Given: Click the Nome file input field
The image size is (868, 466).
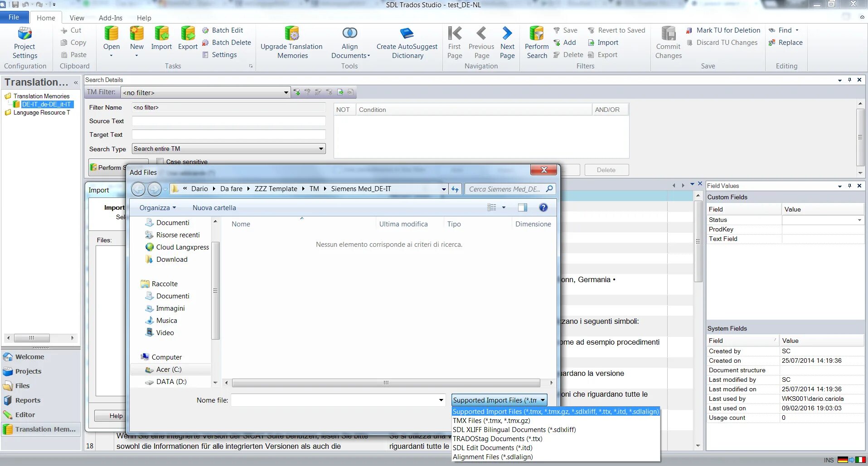Looking at the screenshot, I should [335, 400].
